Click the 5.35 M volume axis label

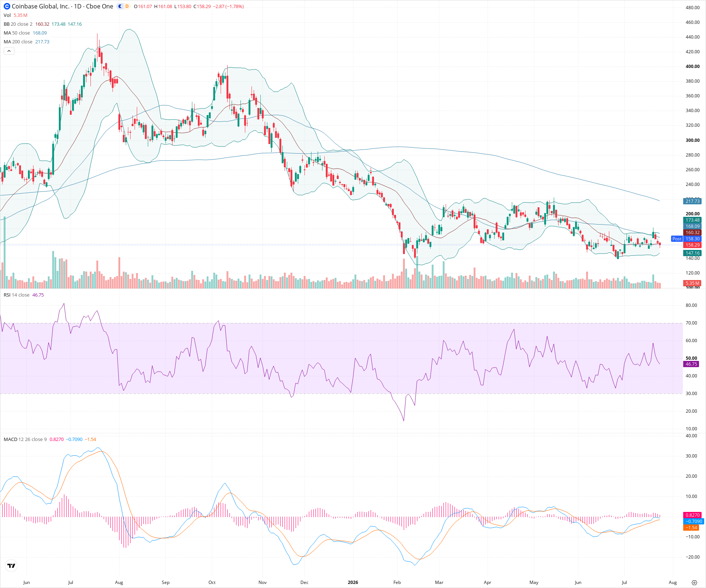click(x=692, y=283)
